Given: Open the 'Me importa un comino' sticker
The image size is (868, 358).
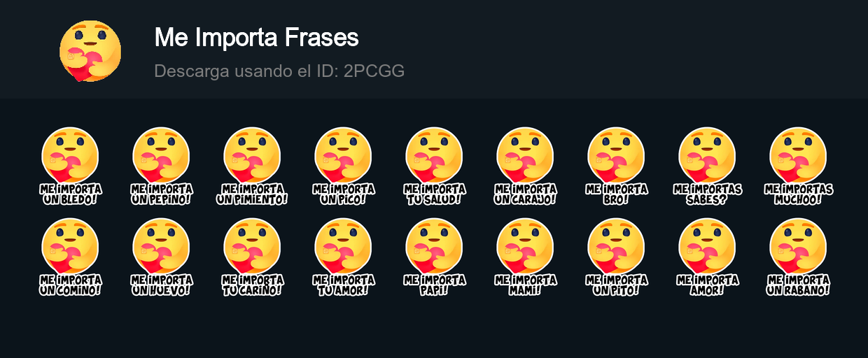Looking at the screenshot, I should click(x=70, y=257).
